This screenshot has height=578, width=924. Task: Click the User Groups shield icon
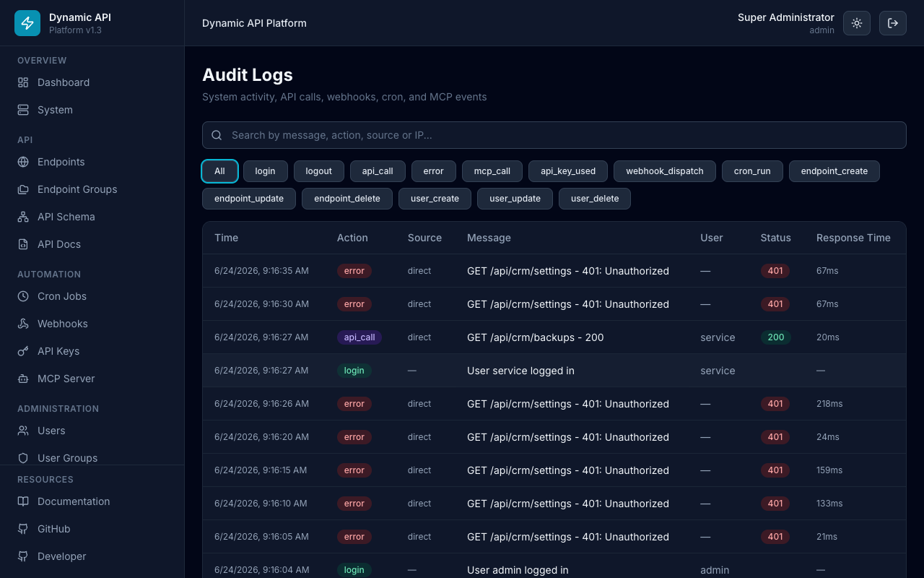(x=23, y=458)
